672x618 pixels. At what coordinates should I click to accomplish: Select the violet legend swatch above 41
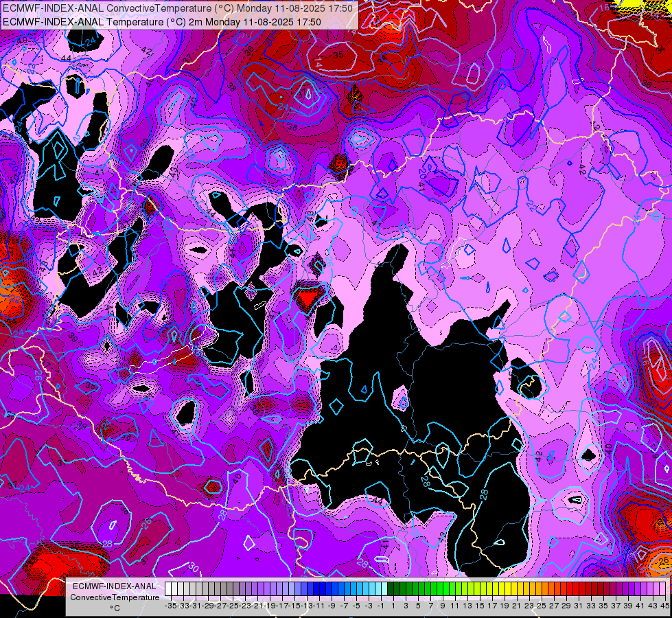click(x=638, y=589)
